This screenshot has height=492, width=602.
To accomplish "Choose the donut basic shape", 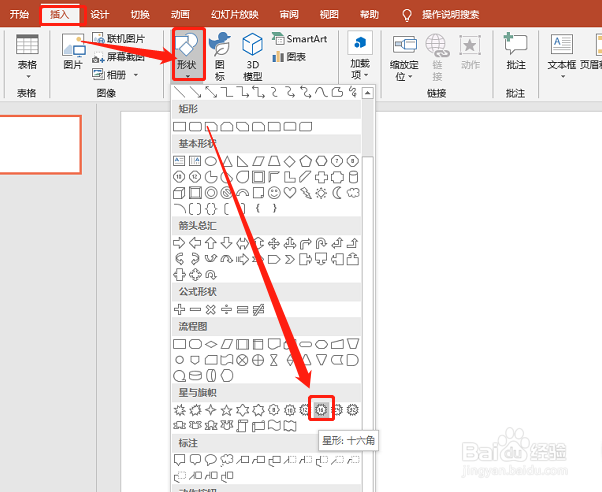I will (x=211, y=192).
